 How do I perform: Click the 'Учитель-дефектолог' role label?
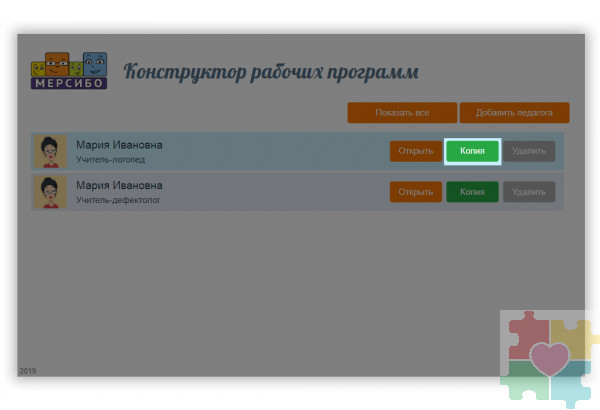click(x=117, y=199)
